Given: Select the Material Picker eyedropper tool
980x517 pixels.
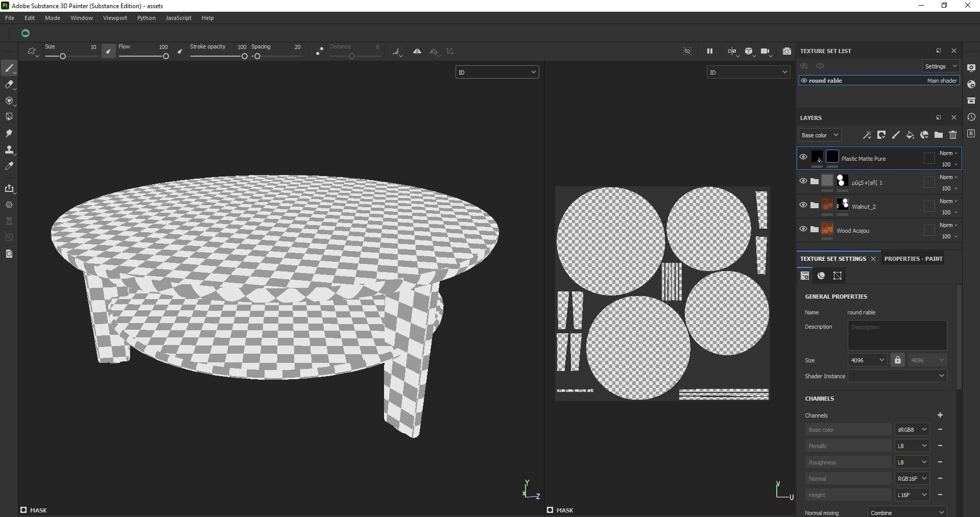Looking at the screenshot, I should [9, 166].
